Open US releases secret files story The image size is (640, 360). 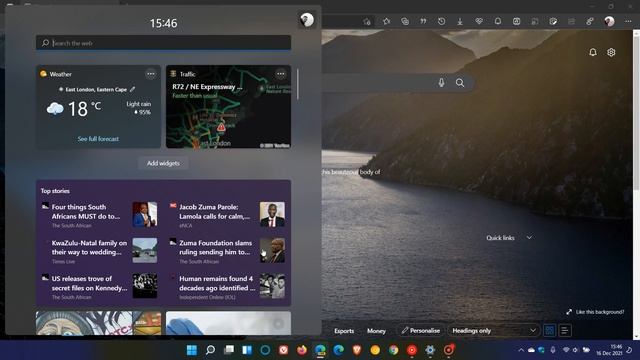[99, 287]
